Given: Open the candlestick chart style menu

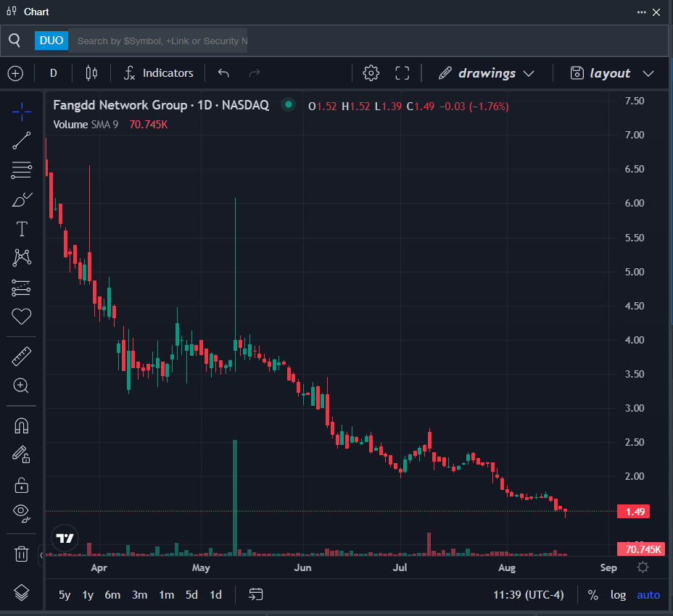Looking at the screenshot, I should (x=91, y=73).
